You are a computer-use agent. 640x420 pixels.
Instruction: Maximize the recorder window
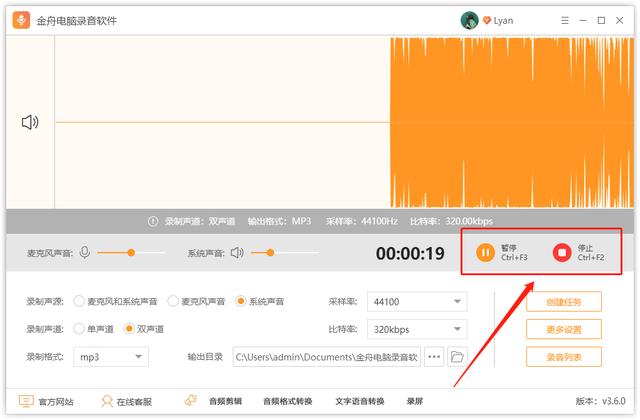pos(601,20)
